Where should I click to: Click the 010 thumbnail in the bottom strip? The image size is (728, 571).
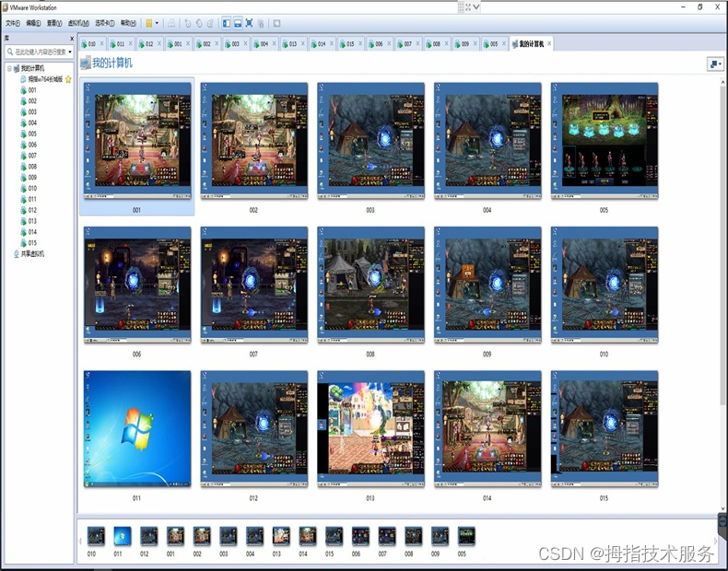coord(96,536)
